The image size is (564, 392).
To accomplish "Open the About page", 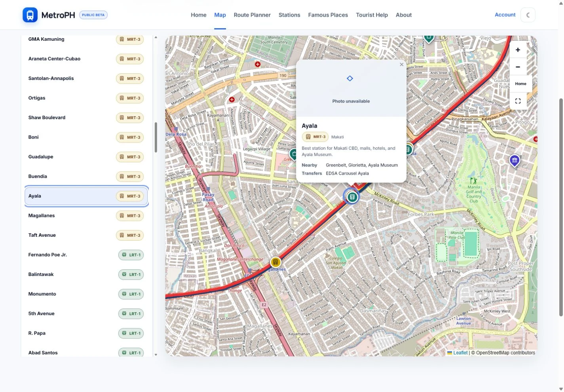I will tap(404, 15).
